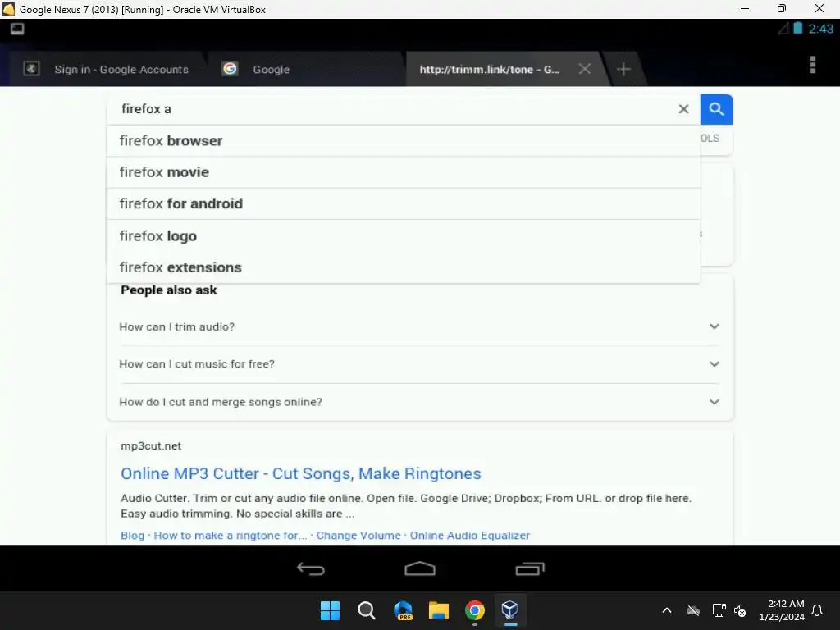Close the trimm.link/tone browser tab
Viewport: 840px width, 630px height.
click(x=584, y=69)
